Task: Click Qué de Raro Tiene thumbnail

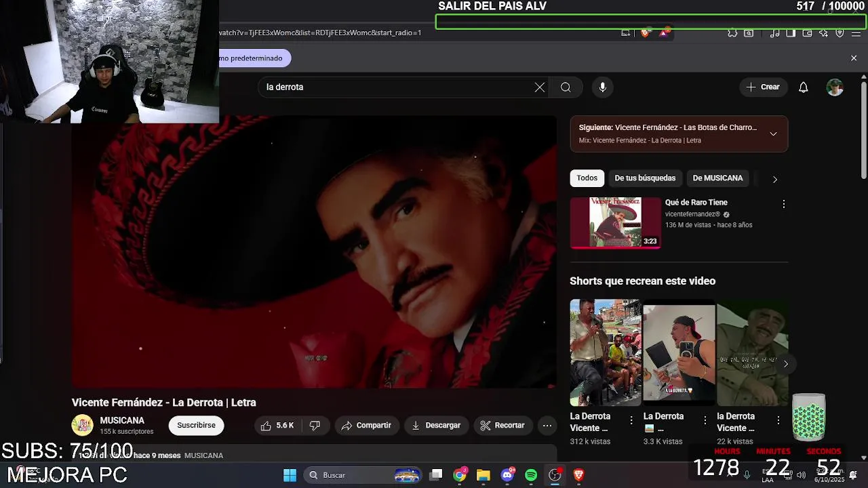Action: coord(615,223)
